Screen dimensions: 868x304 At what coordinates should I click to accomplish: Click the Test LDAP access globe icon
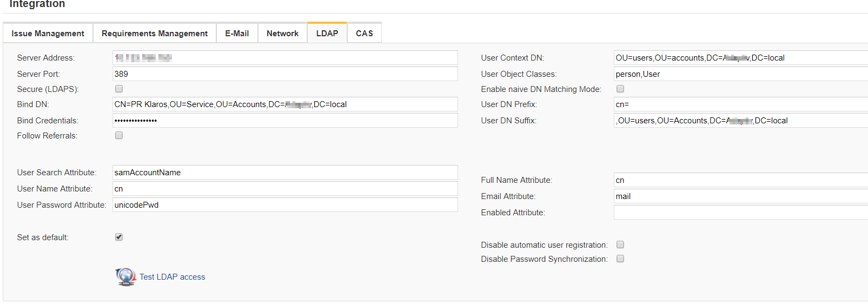tap(125, 276)
